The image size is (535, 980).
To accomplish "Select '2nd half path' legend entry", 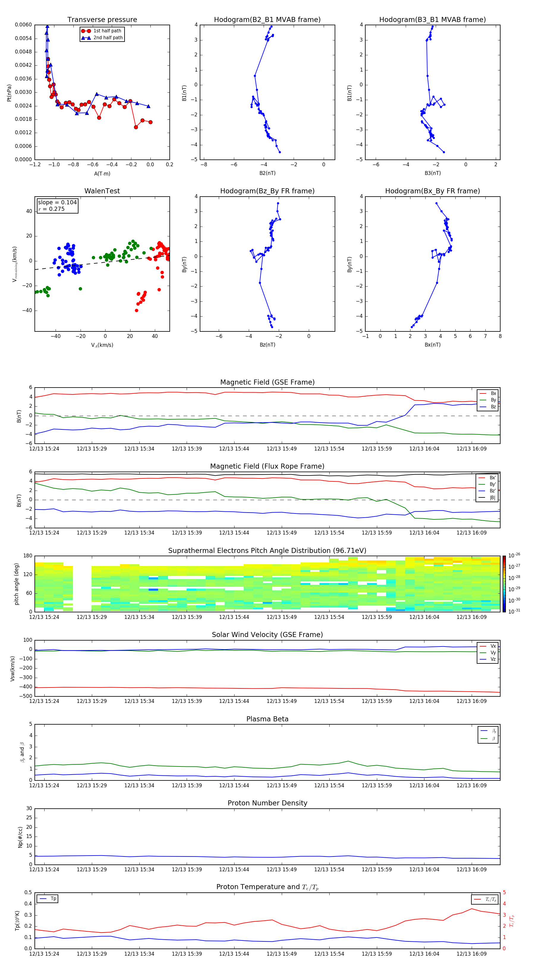I will click(x=102, y=38).
